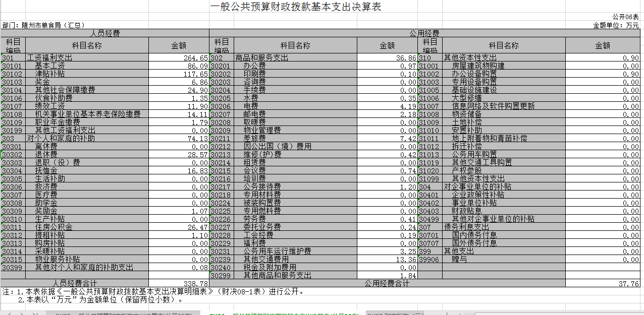Viewport: 644px width, 315px height.
Task: Select the 公务用车运行维护费 cell
Action: pos(277,251)
